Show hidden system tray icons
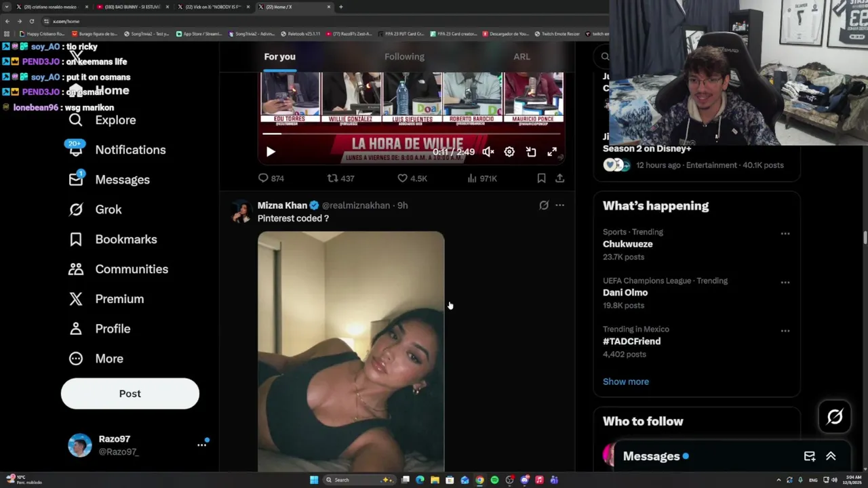This screenshot has width=868, height=488. [778, 480]
